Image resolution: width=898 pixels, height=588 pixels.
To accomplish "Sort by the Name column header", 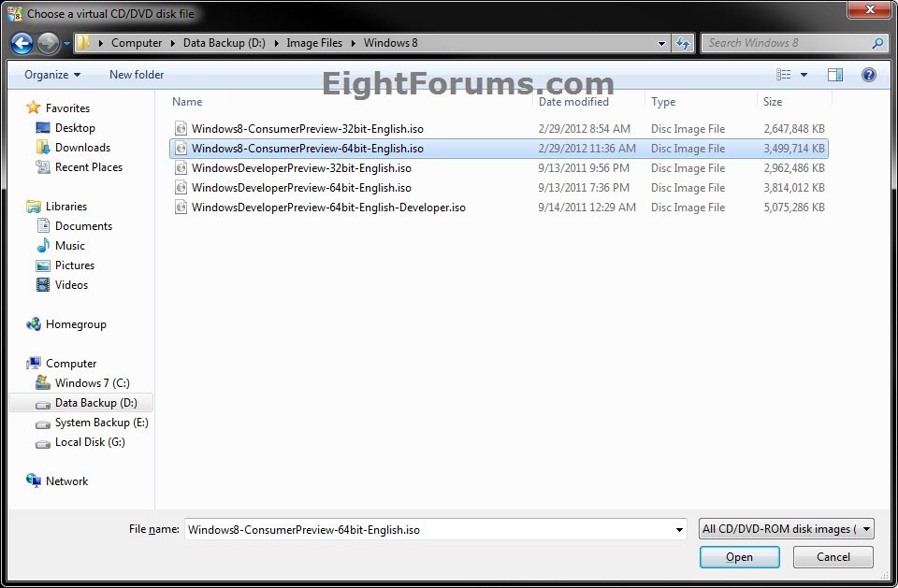I will point(187,102).
